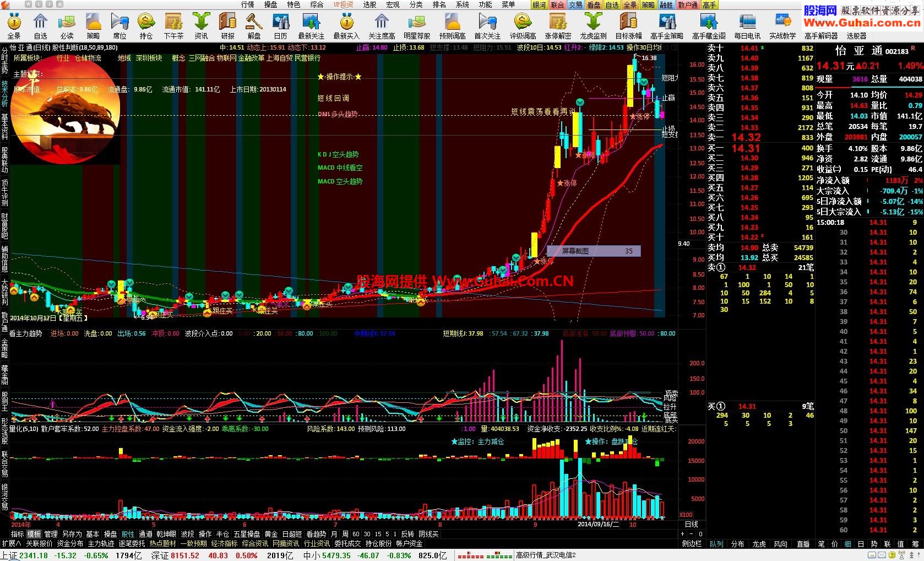Open the 委托成交 bottom tab
Image resolution: width=924 pixels, height=561 pixels.
(347, 543)
